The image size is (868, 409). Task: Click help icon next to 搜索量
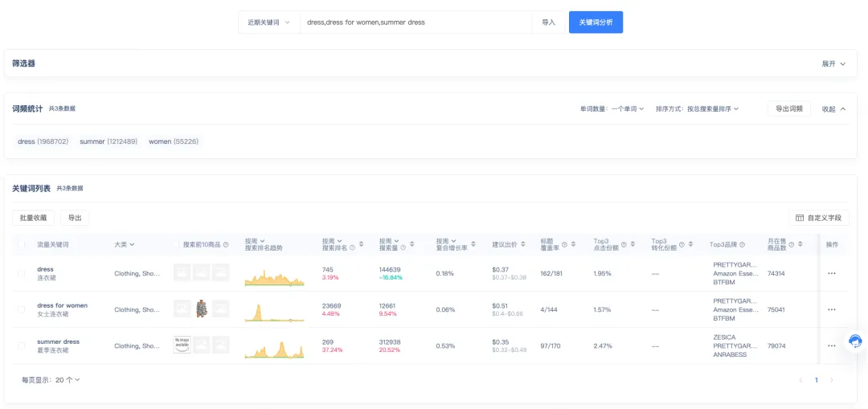(x=403, y=247)
